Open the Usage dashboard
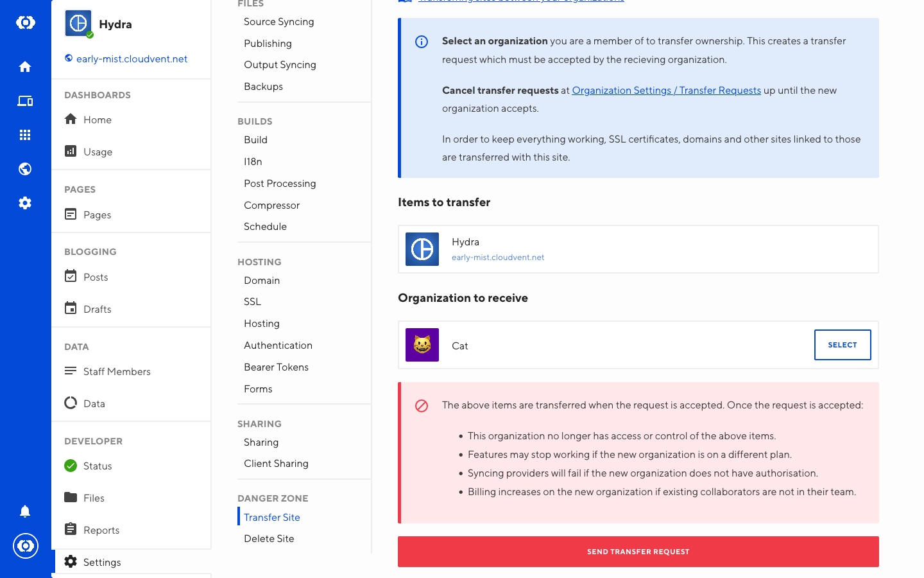The width and height of the screenshot is (924, 578). [98, 152]
